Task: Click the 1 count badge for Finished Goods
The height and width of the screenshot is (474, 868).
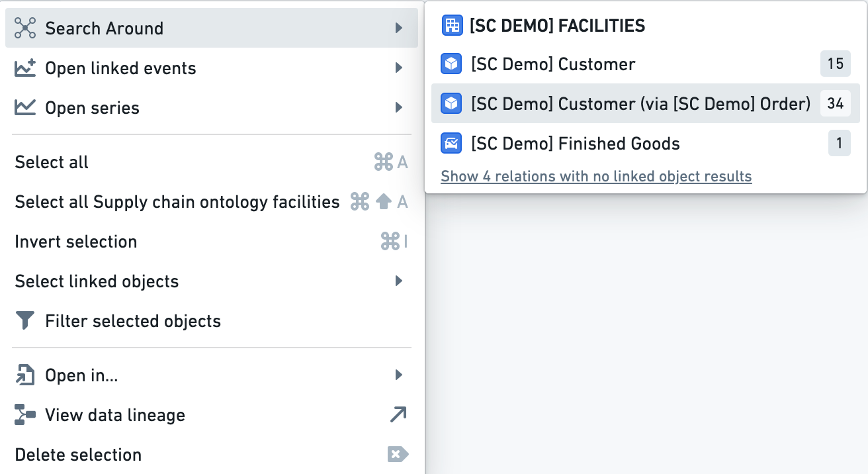Action: pos(840,143)
